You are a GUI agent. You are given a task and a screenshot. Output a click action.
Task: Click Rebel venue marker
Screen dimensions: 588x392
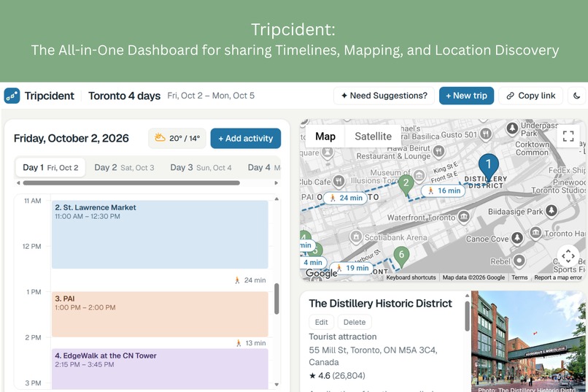[519, 261]
